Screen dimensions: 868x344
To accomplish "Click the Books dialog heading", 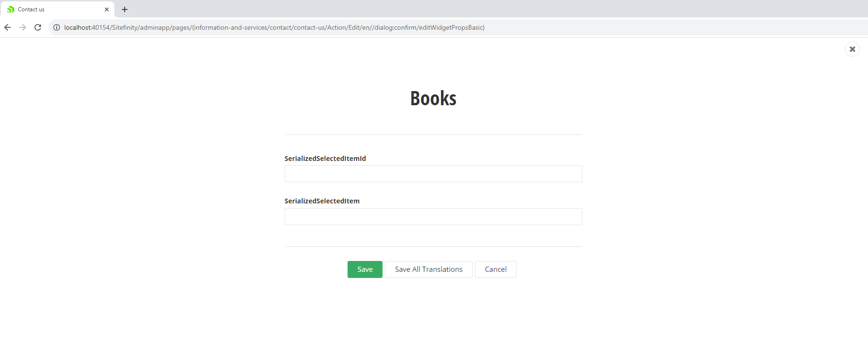I will tap(433, 98).
